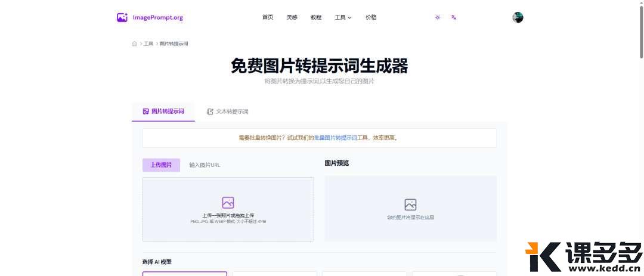644x276 pixels.
Task: Click the upload image icon in dropzone
Action: click(x=228, y=203)
